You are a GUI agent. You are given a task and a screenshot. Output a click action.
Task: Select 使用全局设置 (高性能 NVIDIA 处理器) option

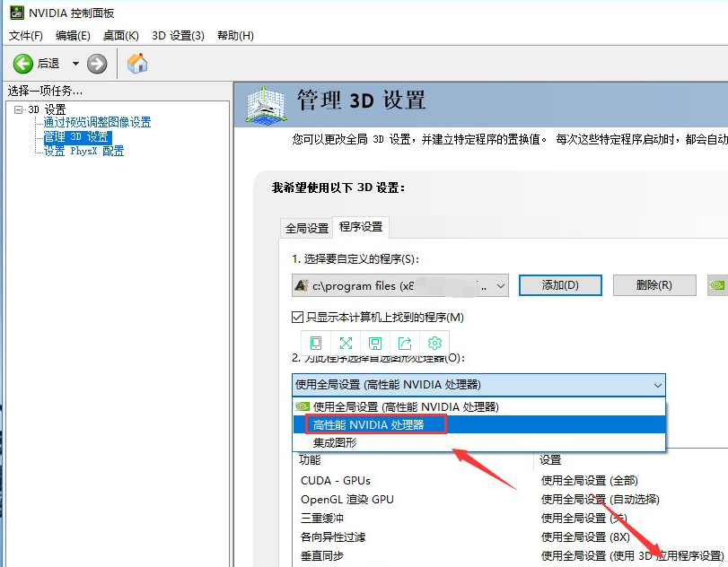(x=478, y=407)
